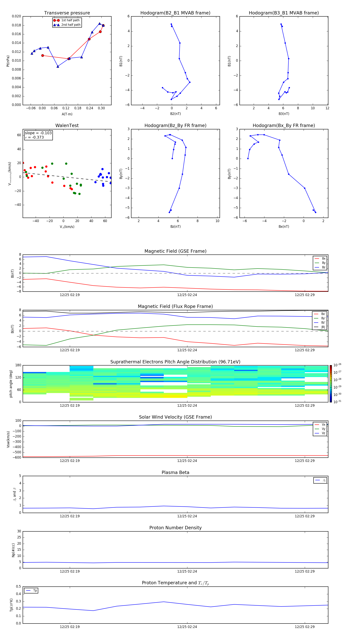Click the slope and r annotation box in WalenTest

point(38,135)
